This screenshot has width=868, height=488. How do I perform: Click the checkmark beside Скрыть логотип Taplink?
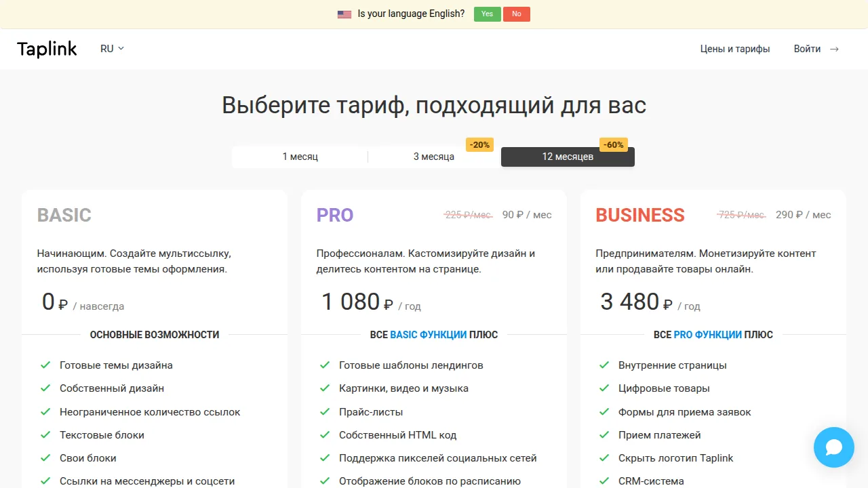tap(604, 458)
